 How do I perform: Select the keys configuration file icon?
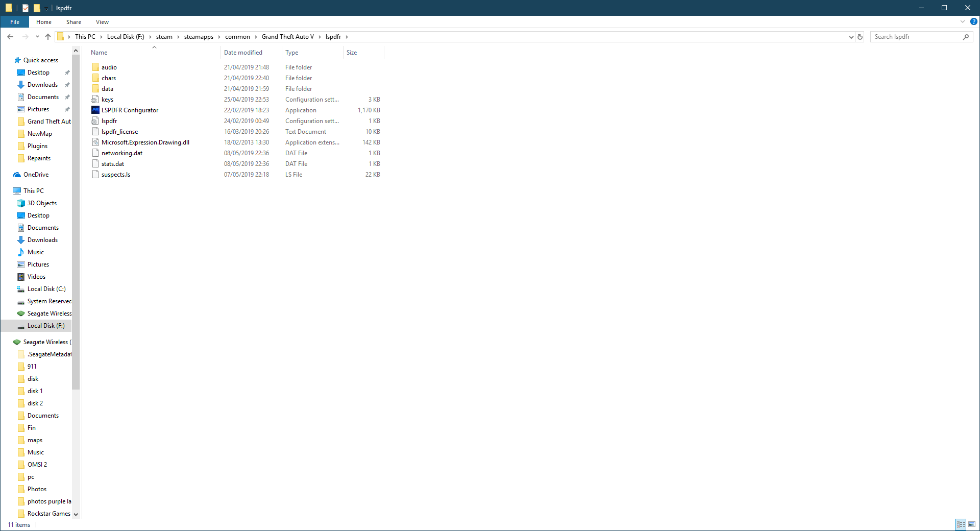(x=95, y=100)
